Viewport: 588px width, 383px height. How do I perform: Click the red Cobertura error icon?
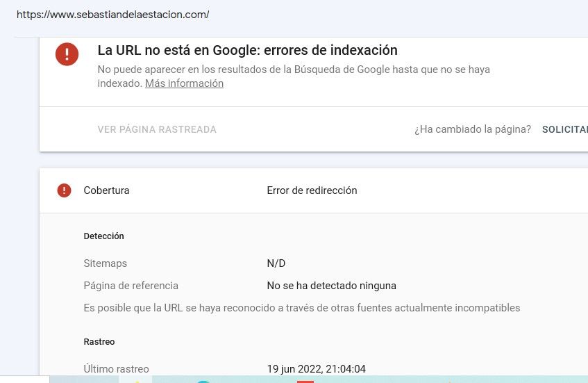[x=64, y=190]
